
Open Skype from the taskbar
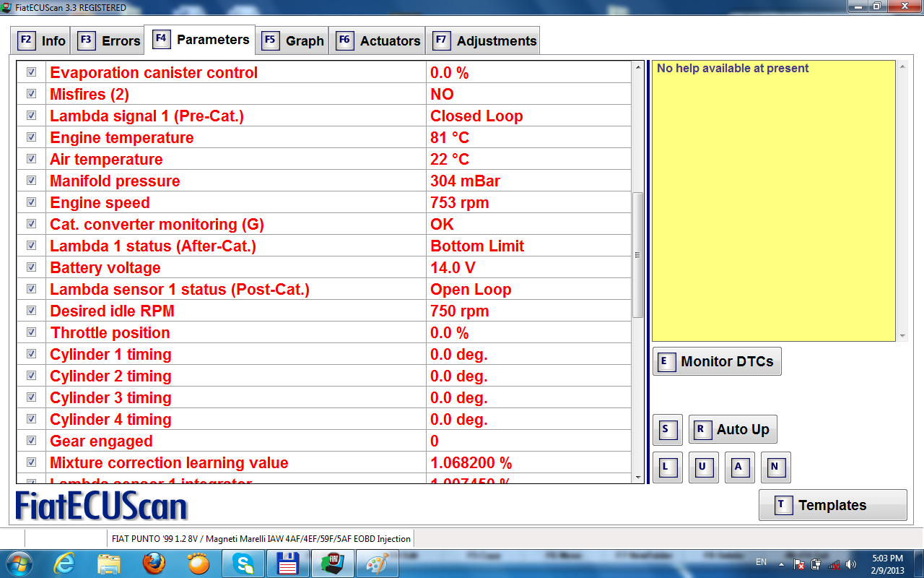tap(243, 563)
